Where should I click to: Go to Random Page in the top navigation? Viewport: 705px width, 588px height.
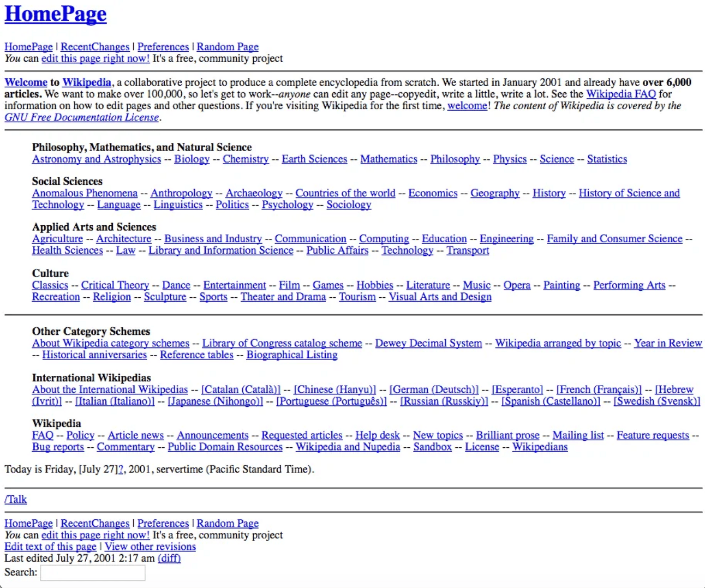228,47
